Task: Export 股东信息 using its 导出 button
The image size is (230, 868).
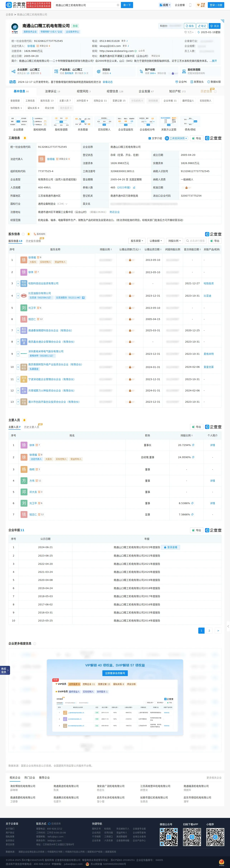Action: click(x=214, y=241)
